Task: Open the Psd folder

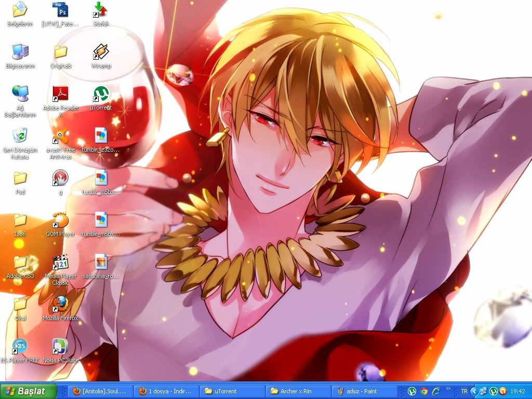Action: 20,182
